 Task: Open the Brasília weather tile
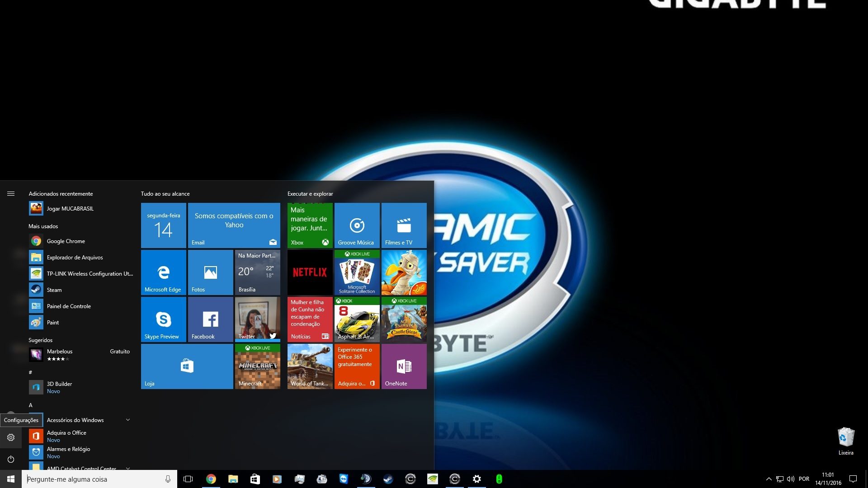[258, 272]
